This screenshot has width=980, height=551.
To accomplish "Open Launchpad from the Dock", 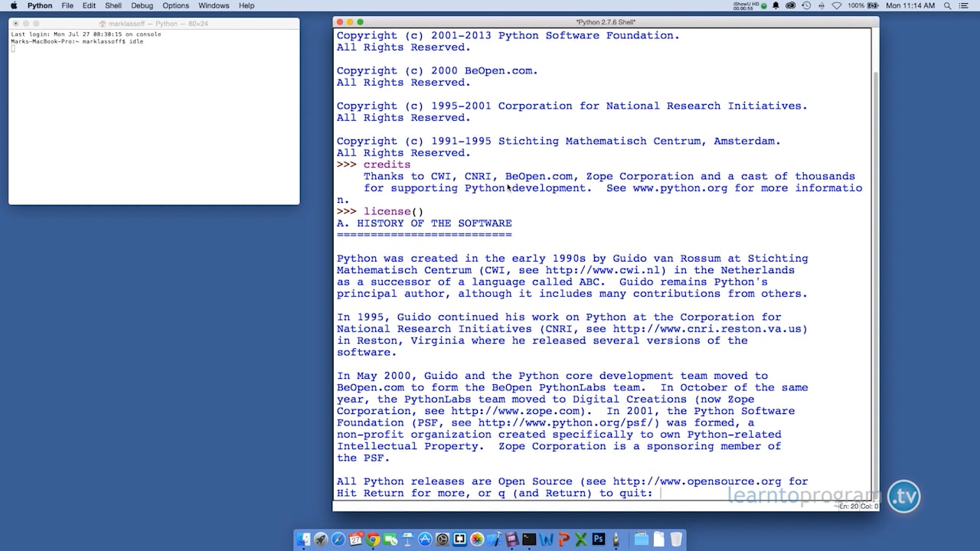I will pyautogui.click(x=321, y=540).
